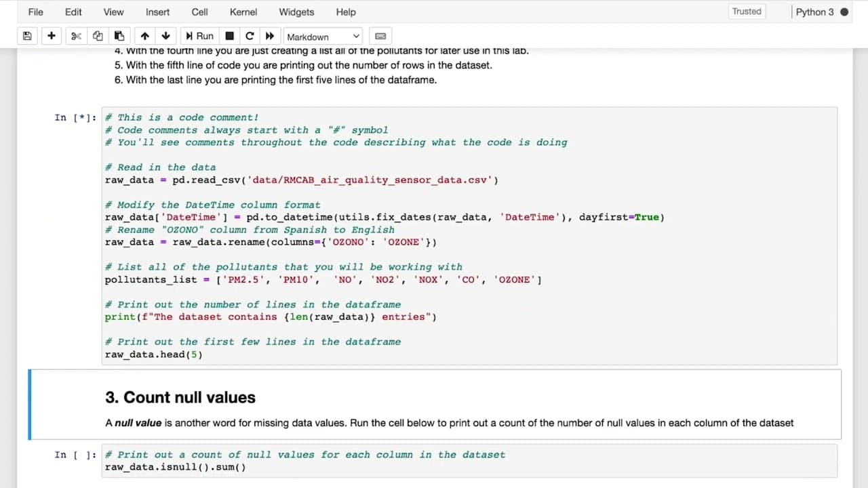868x488 pixels.
Task: Click the pd.to_datetime DateTime line
Action: coord(384,217)
